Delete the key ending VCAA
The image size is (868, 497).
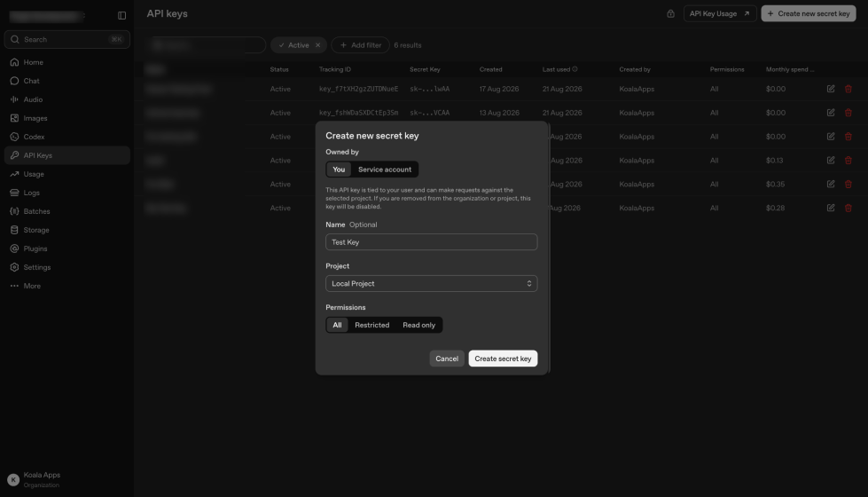(848, 113)
